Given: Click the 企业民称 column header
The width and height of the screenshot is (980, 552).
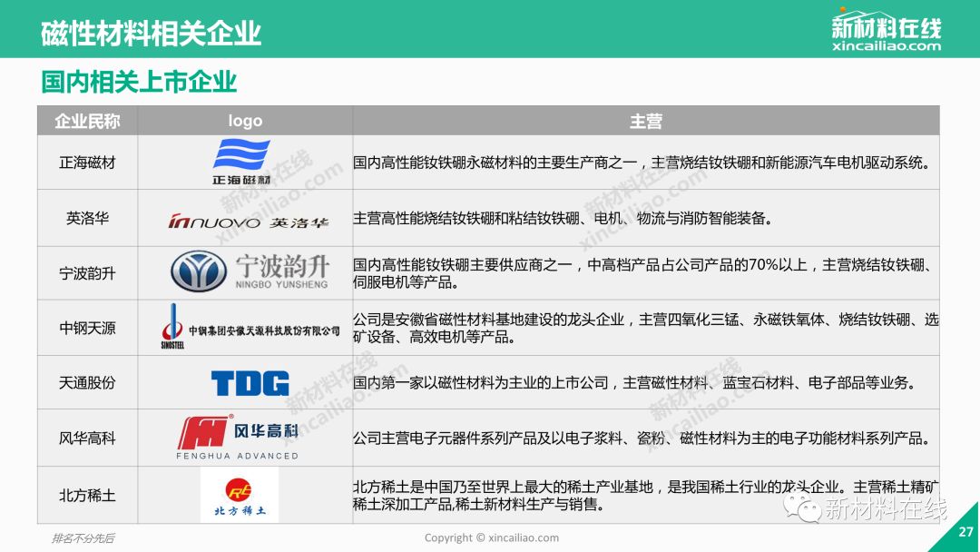Looking at the screenshot, I should click(x=87, y=121).
